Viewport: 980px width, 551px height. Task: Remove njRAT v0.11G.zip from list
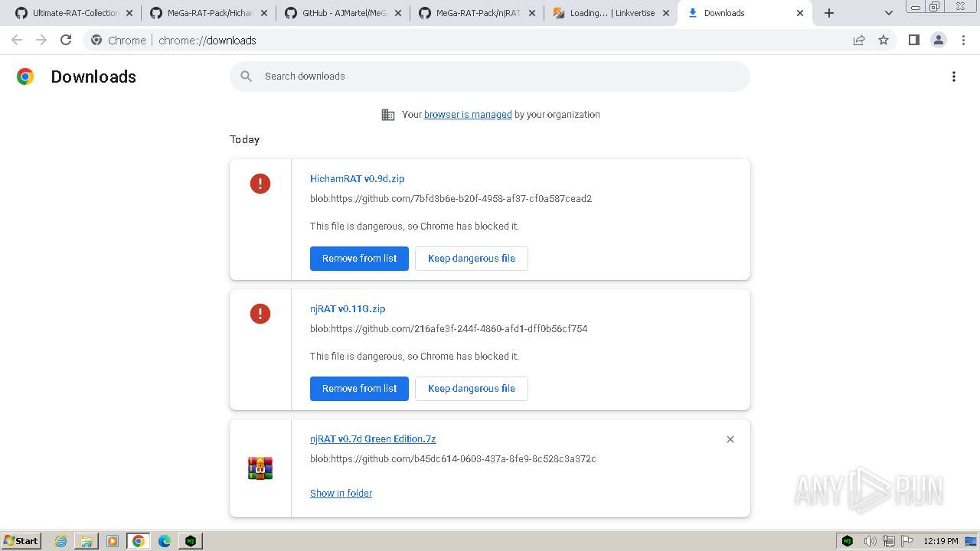tap(359, 389)
